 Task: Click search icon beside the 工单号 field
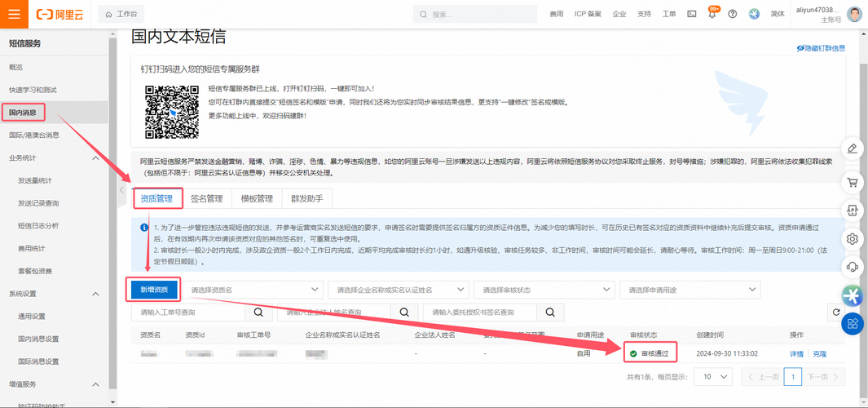(258, 312)
